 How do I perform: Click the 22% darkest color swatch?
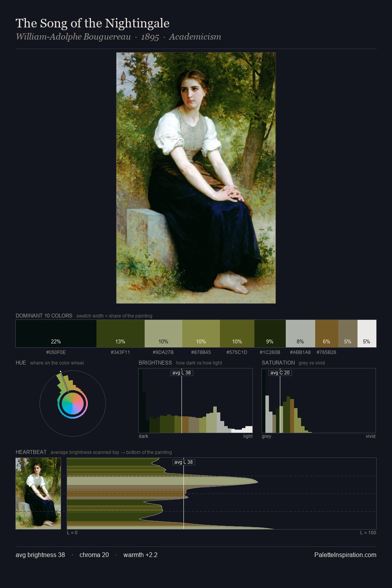pyautogui.click(x=56, y=334)
